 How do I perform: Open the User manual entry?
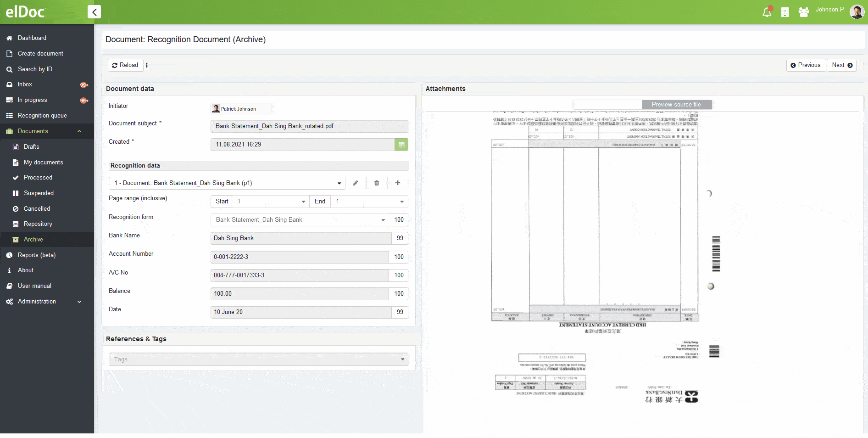34,286
